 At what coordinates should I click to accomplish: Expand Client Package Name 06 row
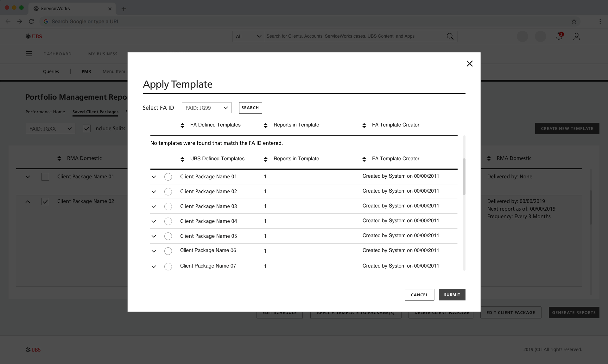pyautogui.click(x=154, y=251)
